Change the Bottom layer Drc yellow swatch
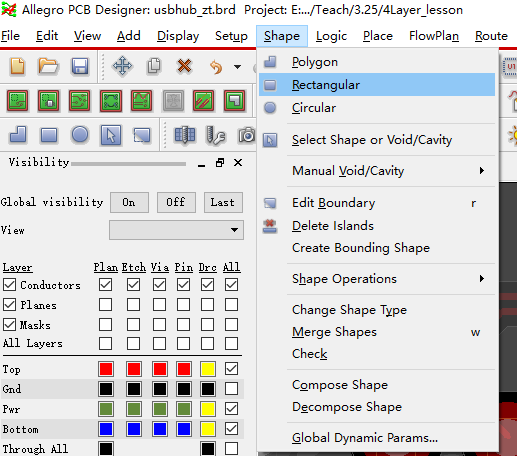 (x=208, y=429)
